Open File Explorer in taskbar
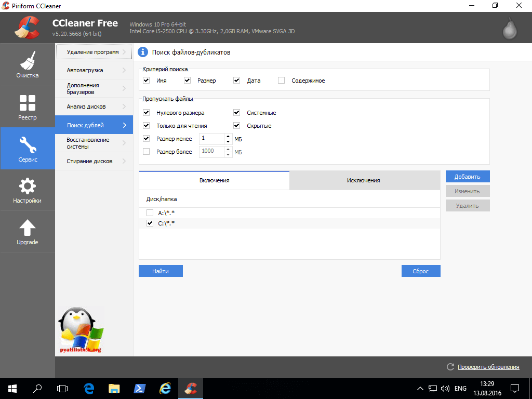This screenshot has height=399, width=532. point(114,388)
